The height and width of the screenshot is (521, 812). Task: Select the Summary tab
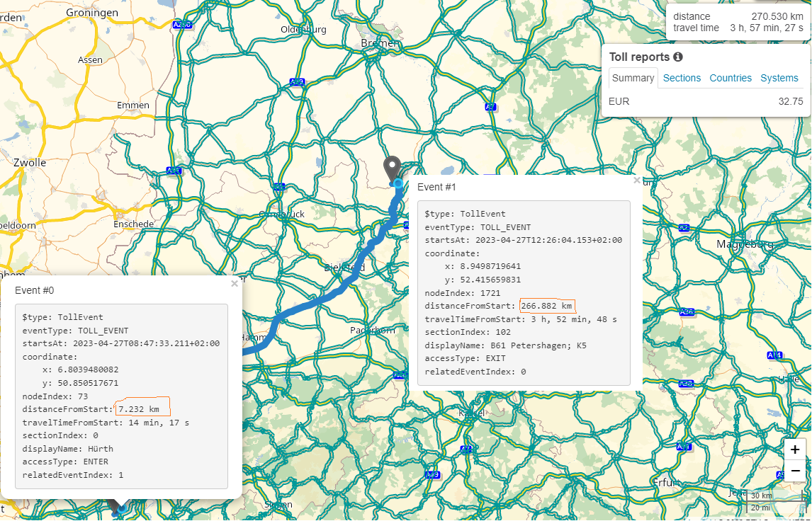(633, 78)
